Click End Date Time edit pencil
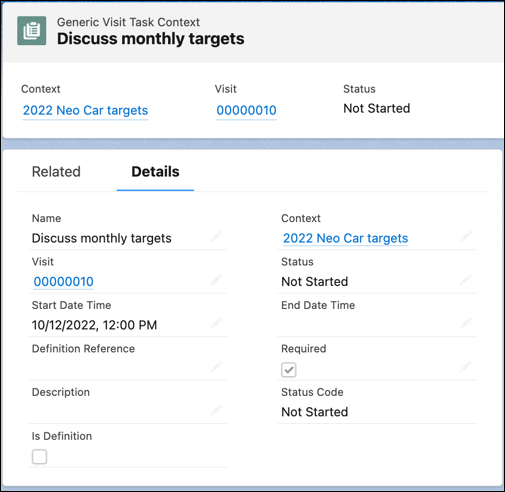Screen dimensions: 505x492 click(466, 323)
